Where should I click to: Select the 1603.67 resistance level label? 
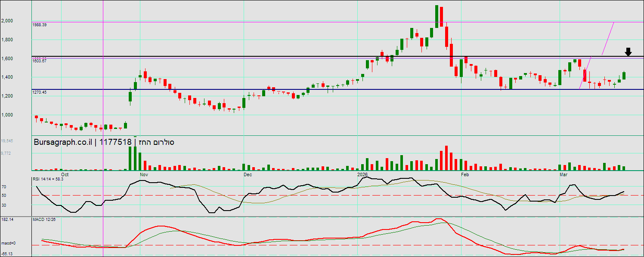point(40,61)
